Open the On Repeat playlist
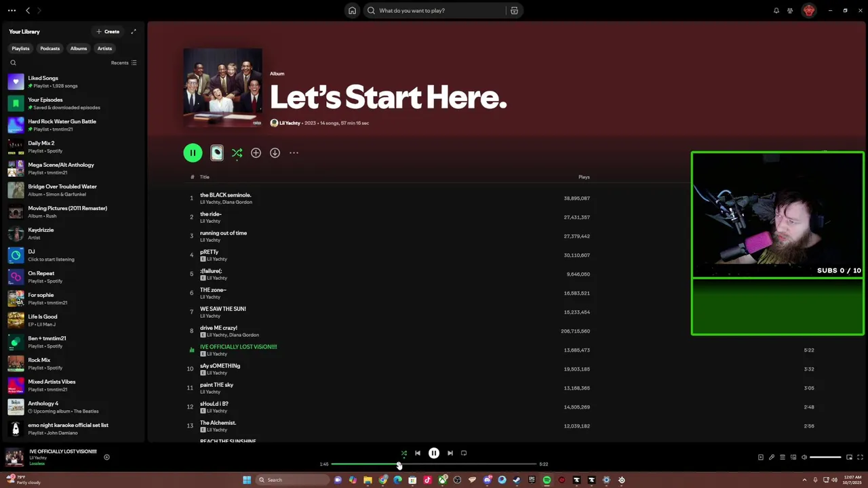 pyautogui.click(x=72, y=277)
